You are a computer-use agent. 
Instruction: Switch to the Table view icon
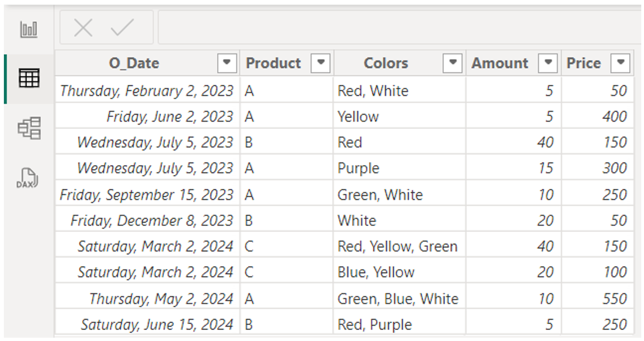[x=29, y=78]
